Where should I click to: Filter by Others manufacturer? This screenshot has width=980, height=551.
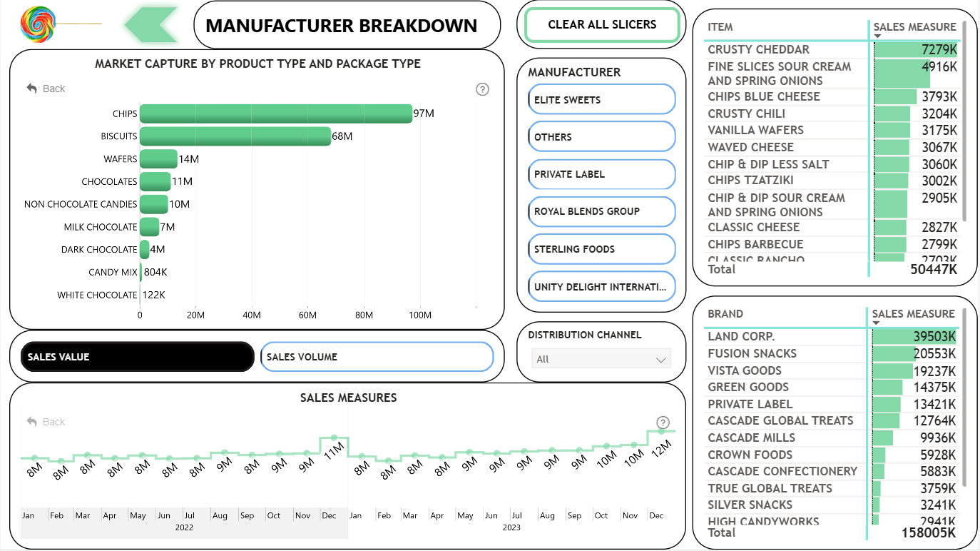602,136
